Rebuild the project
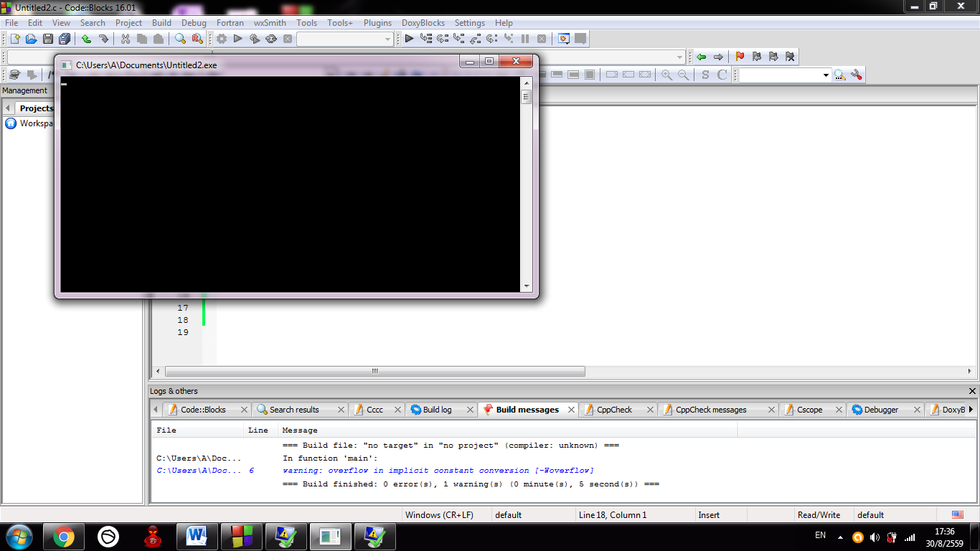 271,39
